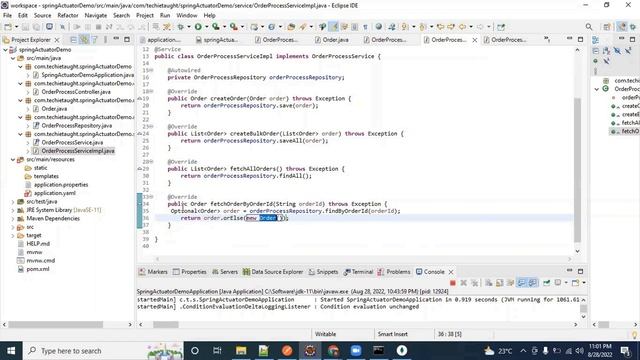
Task: Toggle the Java perspective button
Action: click(622, 27)
